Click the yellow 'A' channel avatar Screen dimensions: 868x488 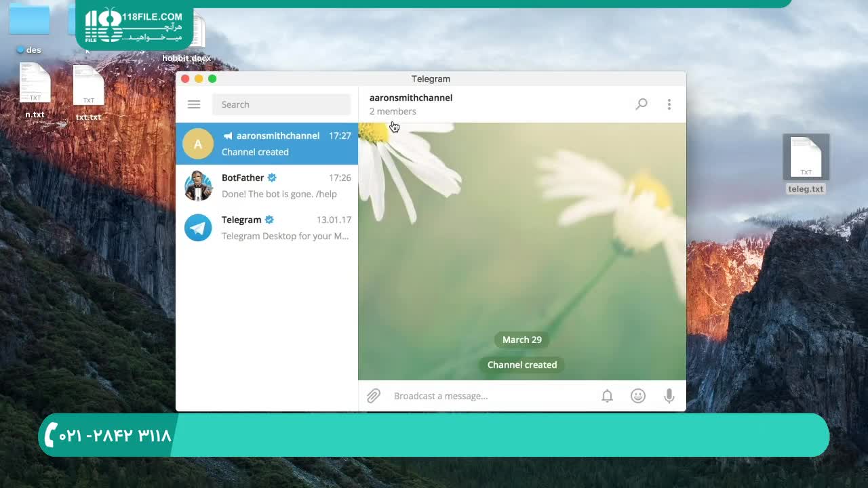(x=198, y=144)
